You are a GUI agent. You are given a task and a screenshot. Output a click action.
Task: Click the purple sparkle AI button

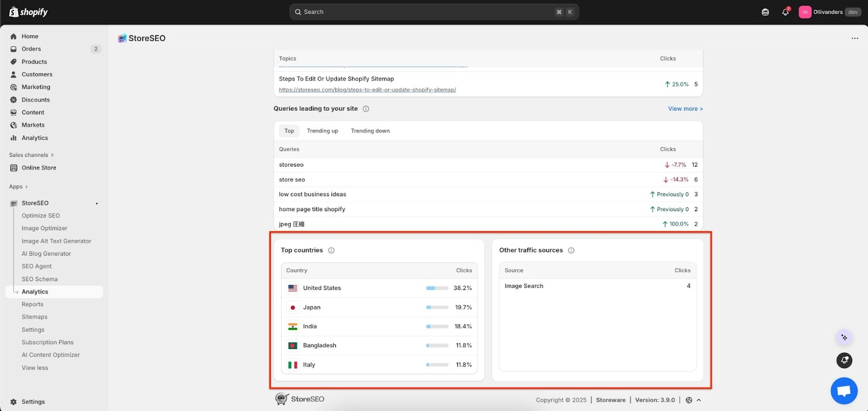844,337
